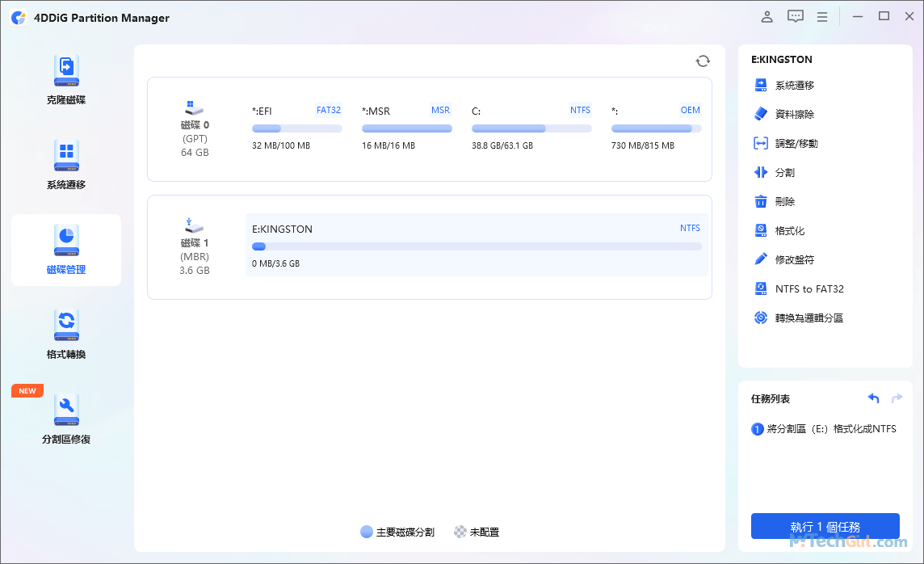Undo the last task with the back arrow

(x=873, y=398)
